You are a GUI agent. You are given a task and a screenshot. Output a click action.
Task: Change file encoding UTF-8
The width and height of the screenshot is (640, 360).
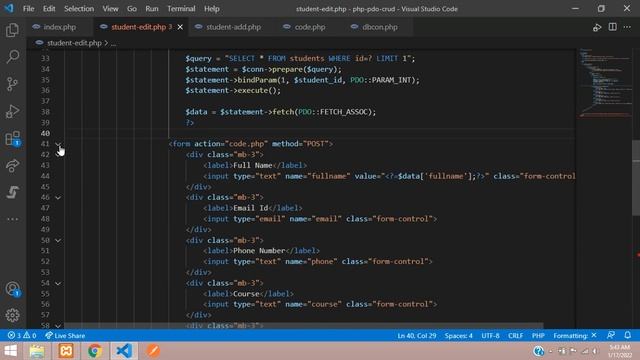(490, 336)
